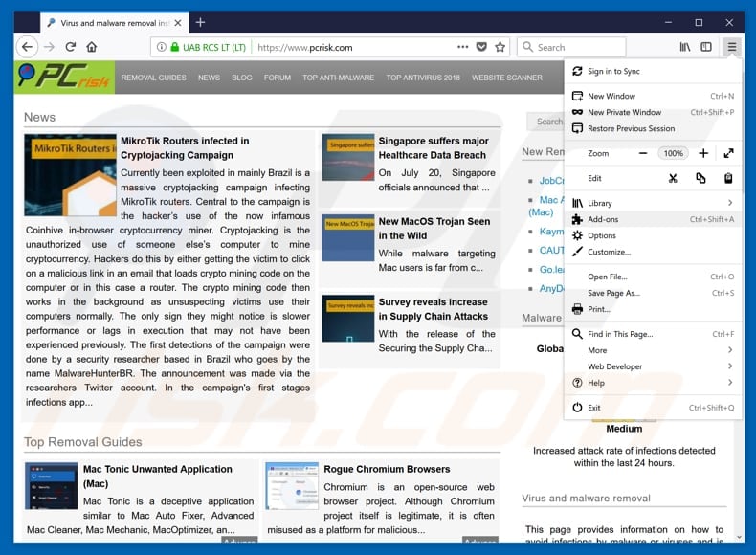Click the PCrisk site logo
This screenshot has width=756, height=555.
[64, 78]
